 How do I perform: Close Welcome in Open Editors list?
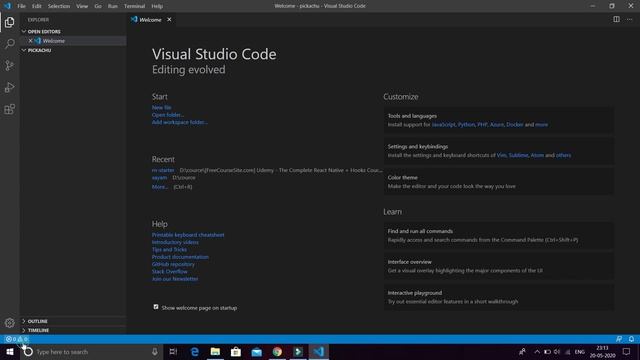coord(30,41)
